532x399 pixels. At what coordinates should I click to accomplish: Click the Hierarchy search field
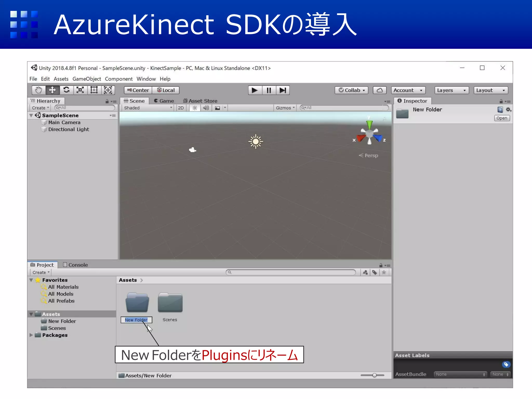click(x=85, y=108)
